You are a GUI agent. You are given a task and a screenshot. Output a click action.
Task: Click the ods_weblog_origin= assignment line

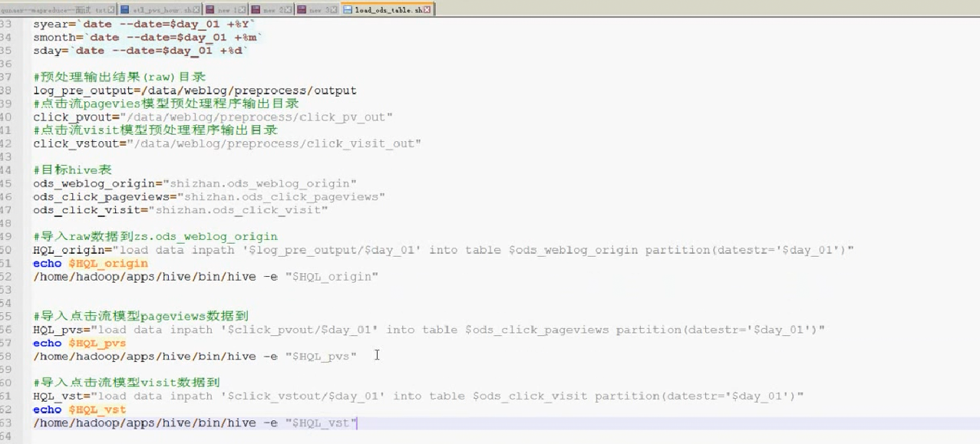(x=195, y=183)
